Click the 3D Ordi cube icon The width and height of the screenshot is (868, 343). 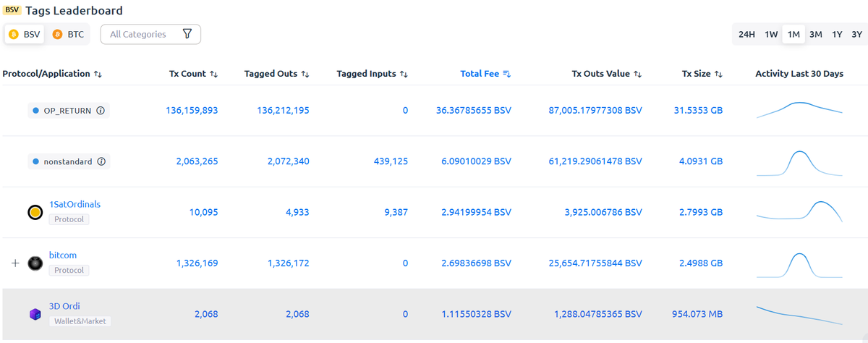[x=35, y=314]
